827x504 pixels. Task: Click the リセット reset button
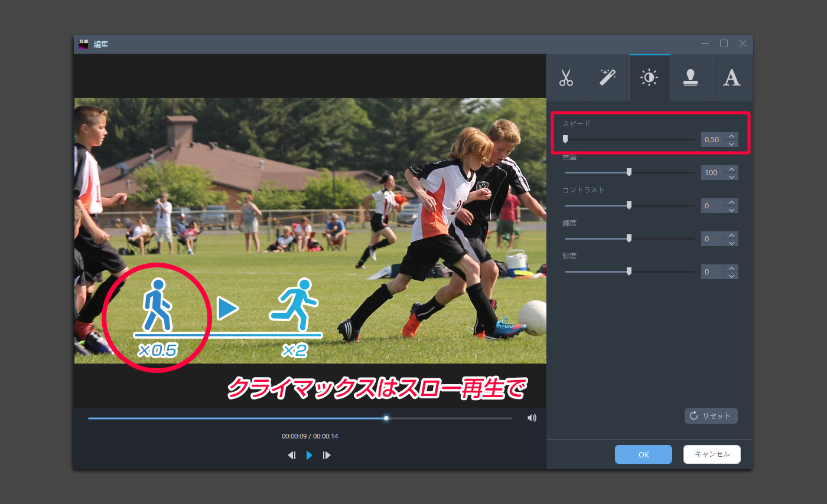[711, 415]
